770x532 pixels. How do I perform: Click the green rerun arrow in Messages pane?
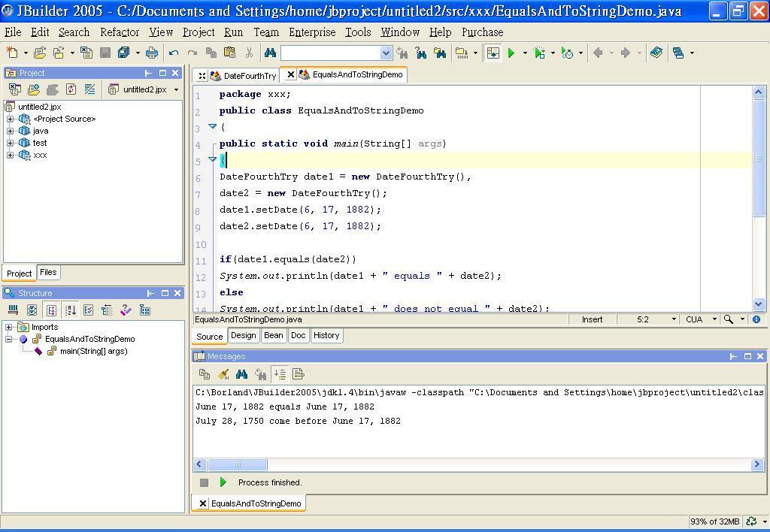pyautogui.click(x=223, y=482)
